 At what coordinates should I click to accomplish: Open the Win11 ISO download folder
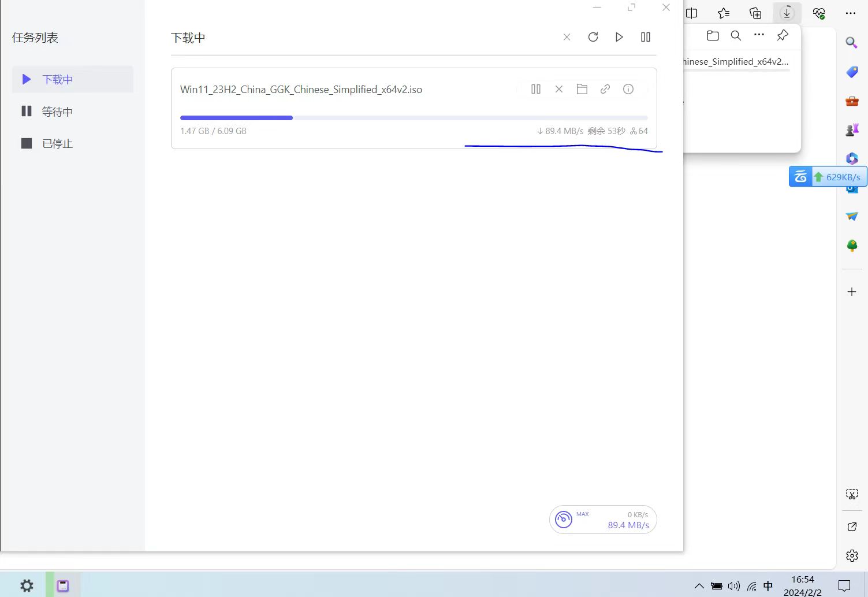coord(582,89)
